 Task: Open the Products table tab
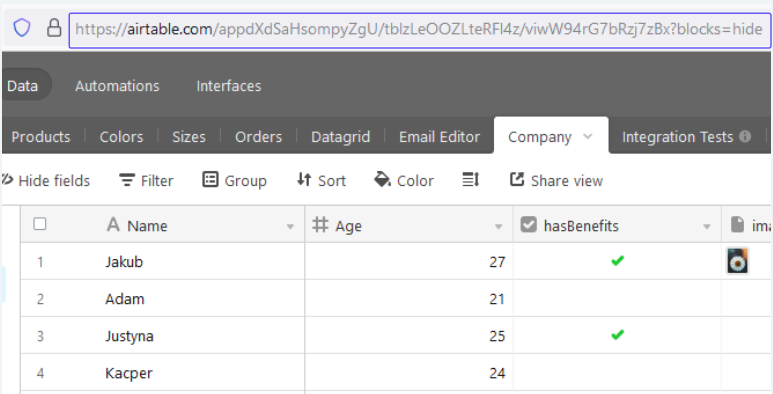(x=41, y=137)
